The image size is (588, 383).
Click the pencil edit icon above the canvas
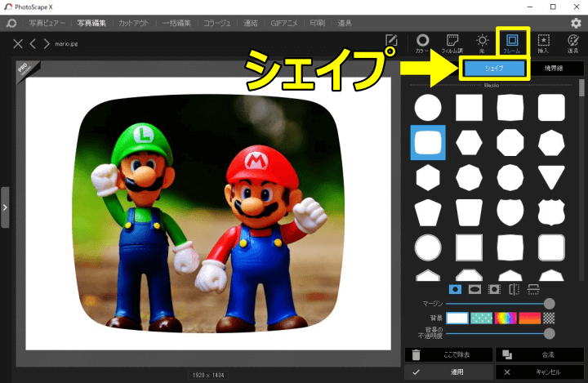[391, 40]
